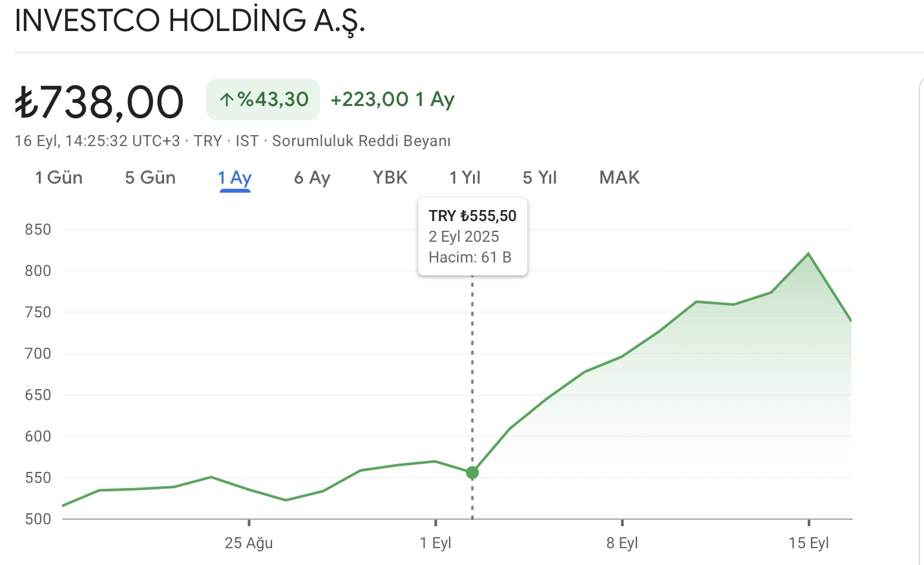Click the +223,00 1 Ay change text
The width and height of the screenshot is (924, 565).
[x=392, y=100]
